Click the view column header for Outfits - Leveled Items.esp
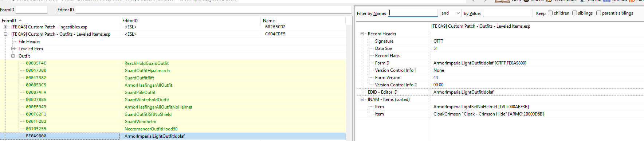 pos(481,26)
